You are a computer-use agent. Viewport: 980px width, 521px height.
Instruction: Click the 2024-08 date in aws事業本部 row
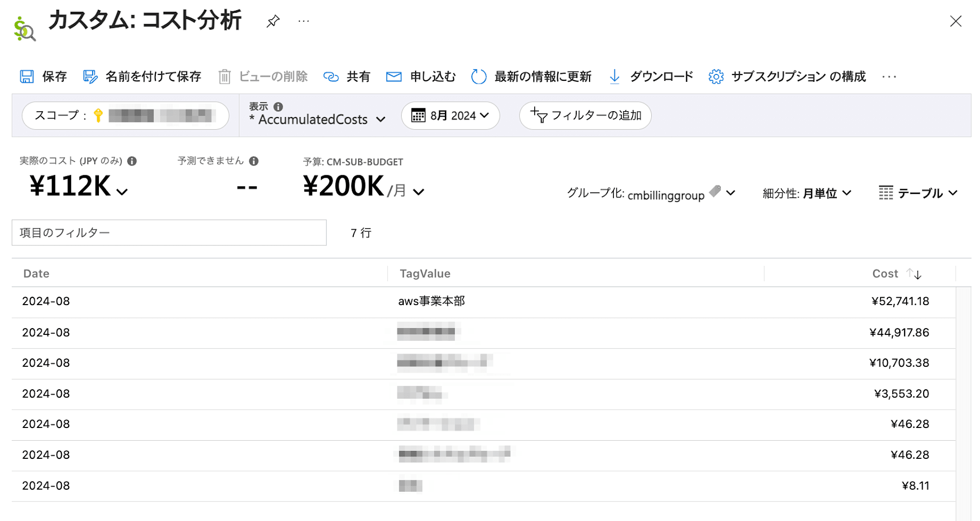[46, 301]
